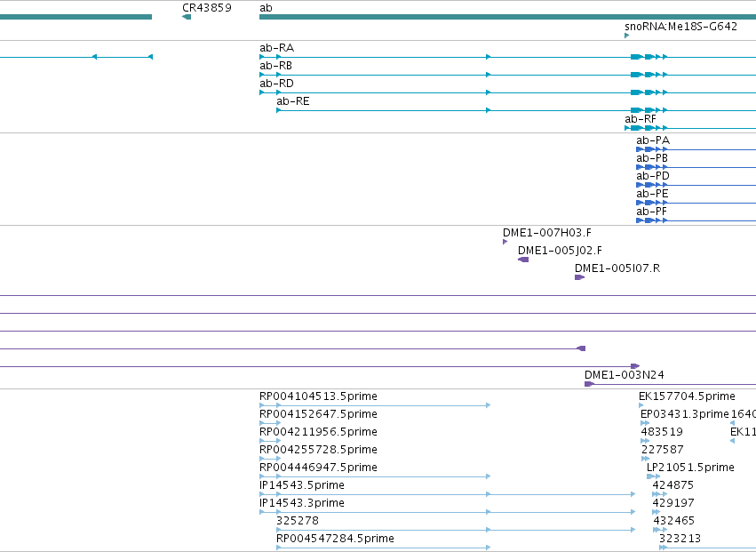Select the ab gene label

pos(266,8)
